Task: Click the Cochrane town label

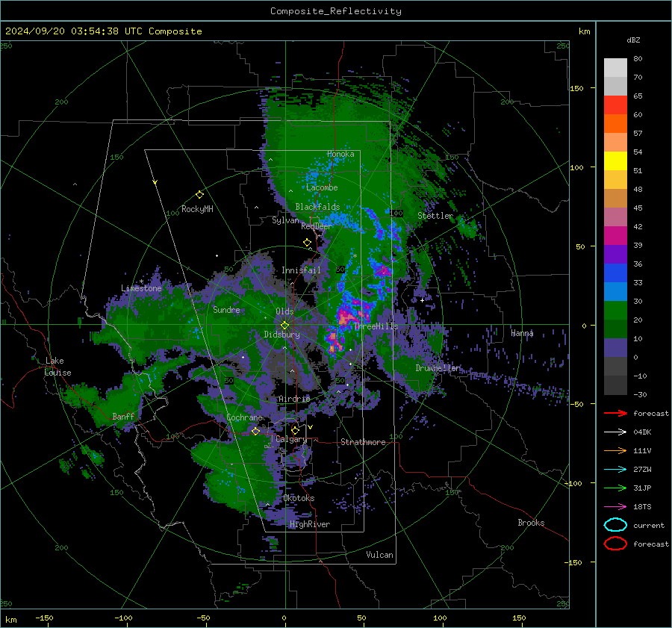Action: (244, 417)
